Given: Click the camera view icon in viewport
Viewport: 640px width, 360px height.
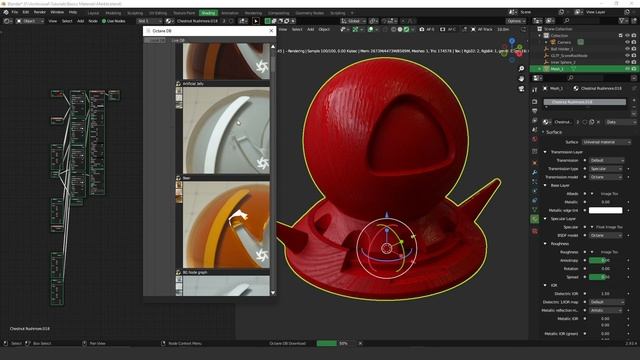Looking at the screenshot, I should 521,89.
